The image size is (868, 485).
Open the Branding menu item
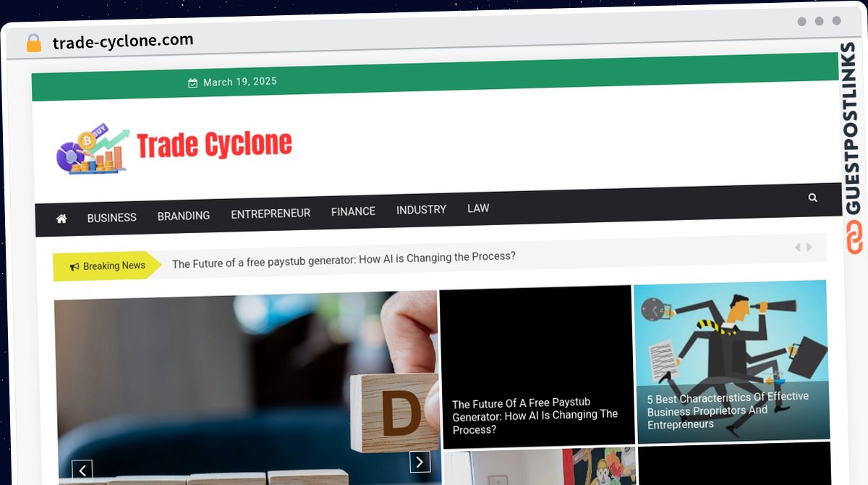point(184,216)
